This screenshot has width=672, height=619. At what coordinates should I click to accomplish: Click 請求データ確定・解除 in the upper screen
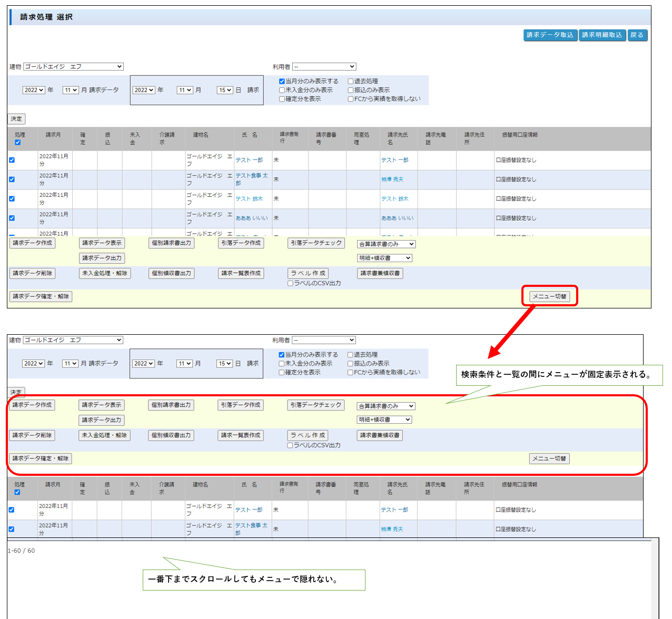click(x=41, y=297)
